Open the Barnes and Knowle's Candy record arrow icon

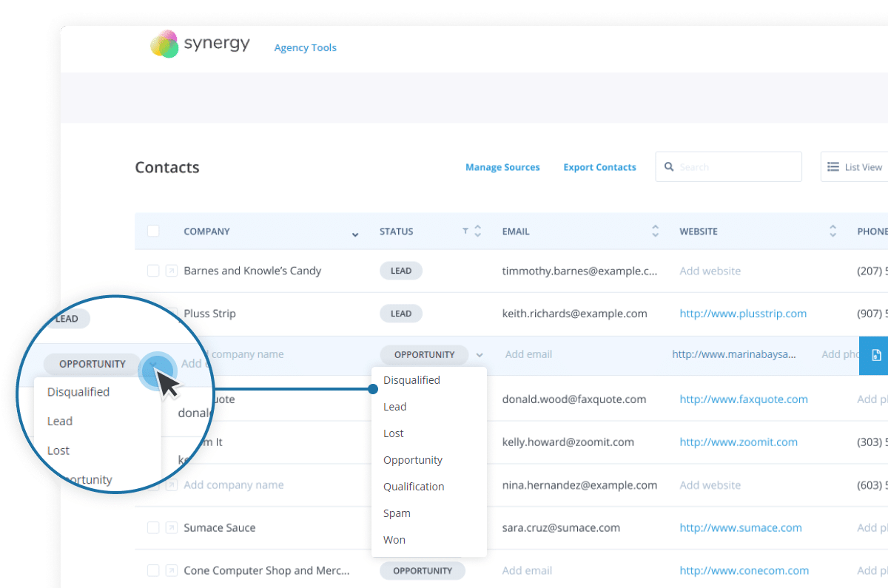click(171, 271)
